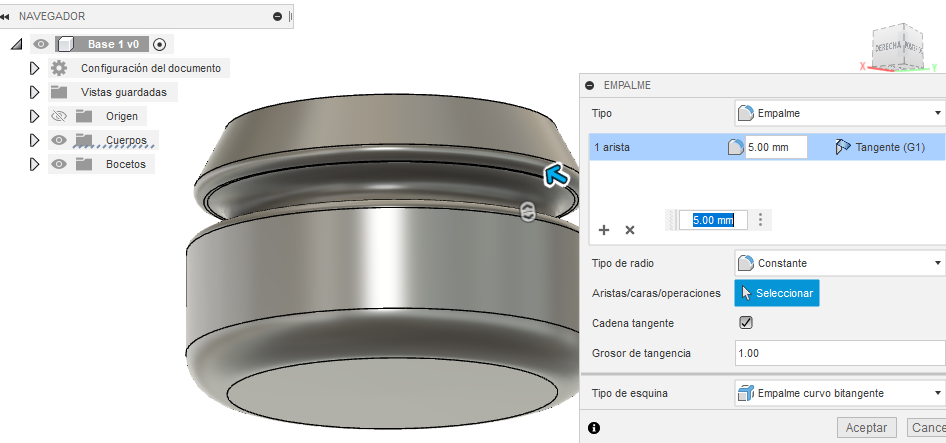Click the Bocetos folder icon
Screen dimensions: 946x443
tap(84, 164)
